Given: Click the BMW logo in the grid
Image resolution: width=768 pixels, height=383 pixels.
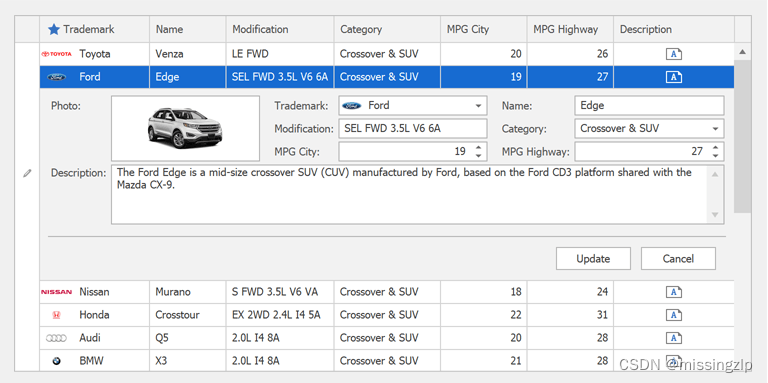Looking at the screenshot, I should [x=56, y=361].
